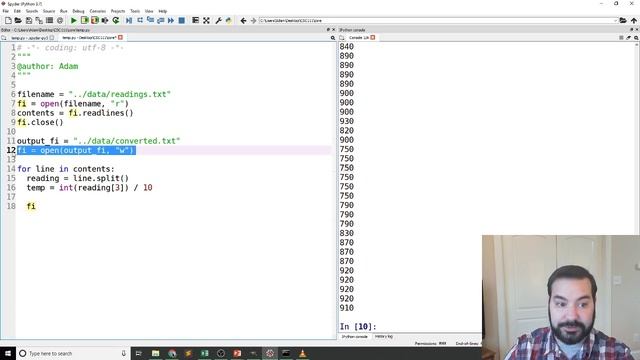
Task: Open PYTHONPATH manager python icon
Action: pos(229,20)
